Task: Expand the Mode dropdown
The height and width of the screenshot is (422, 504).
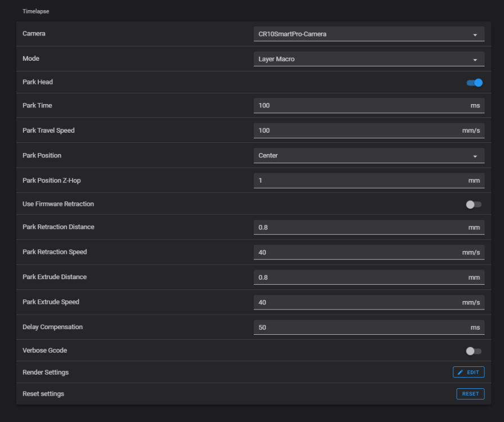Action: tap(368, 59)
